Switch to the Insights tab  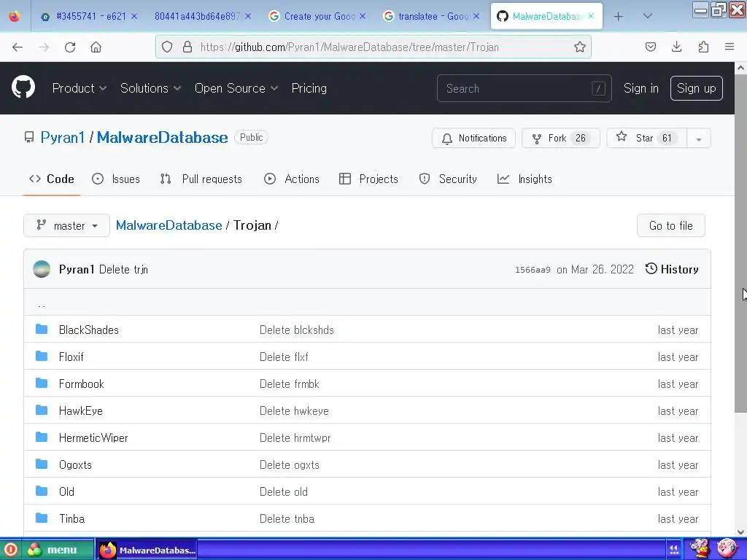525,179
